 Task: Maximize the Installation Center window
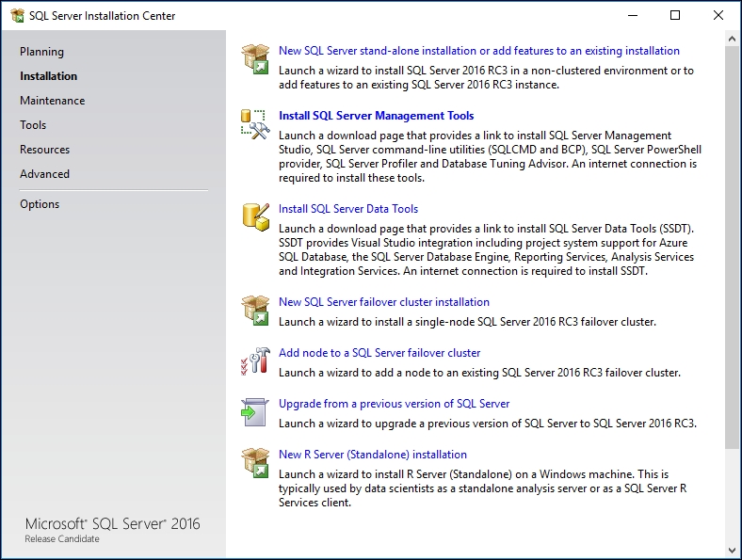[675, 16]
